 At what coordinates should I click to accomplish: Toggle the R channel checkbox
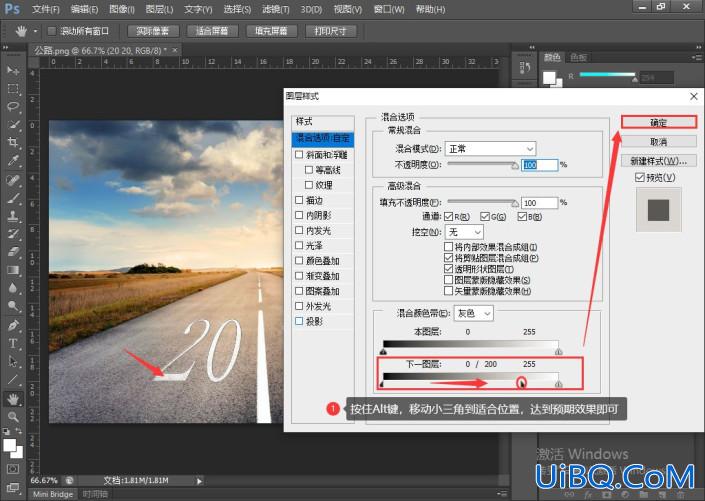tap(448, 217)
